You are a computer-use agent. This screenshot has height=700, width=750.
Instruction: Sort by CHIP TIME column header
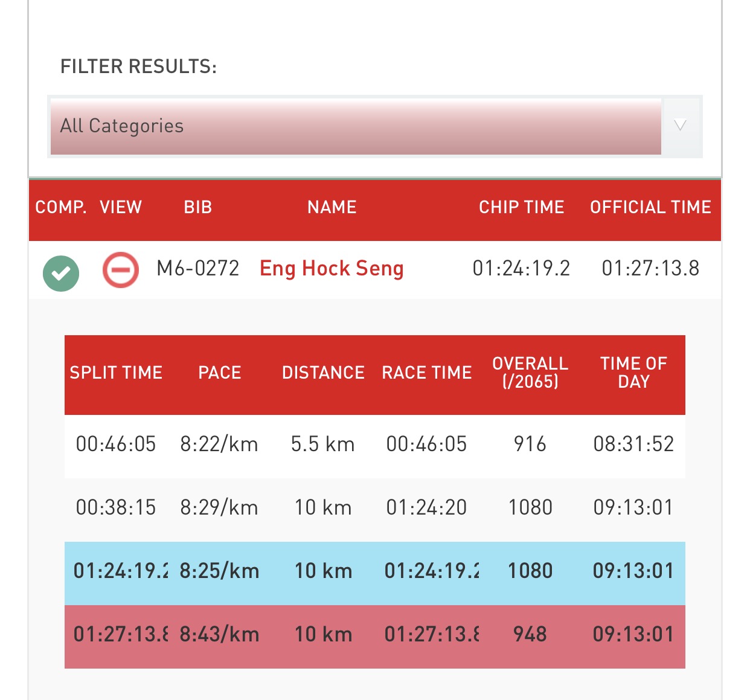point(521,207)
